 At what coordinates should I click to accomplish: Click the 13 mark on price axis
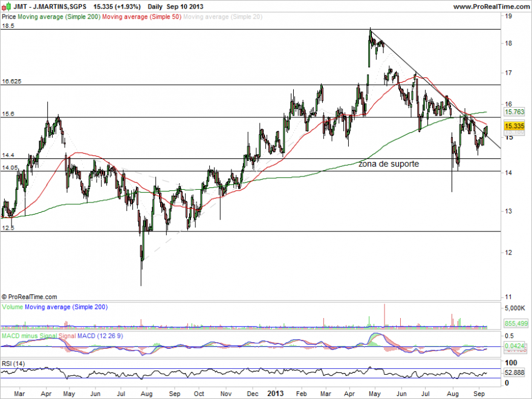[508, 211]
